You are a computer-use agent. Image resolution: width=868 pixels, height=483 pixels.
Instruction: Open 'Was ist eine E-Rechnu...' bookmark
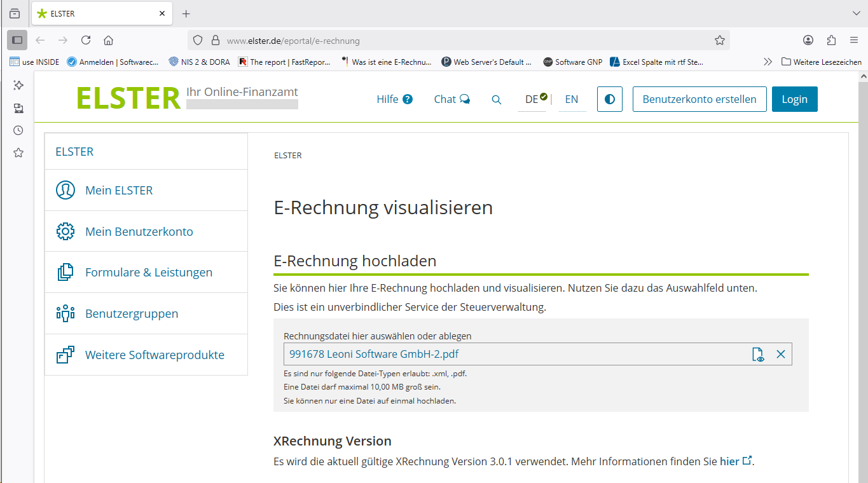[386, 62]
